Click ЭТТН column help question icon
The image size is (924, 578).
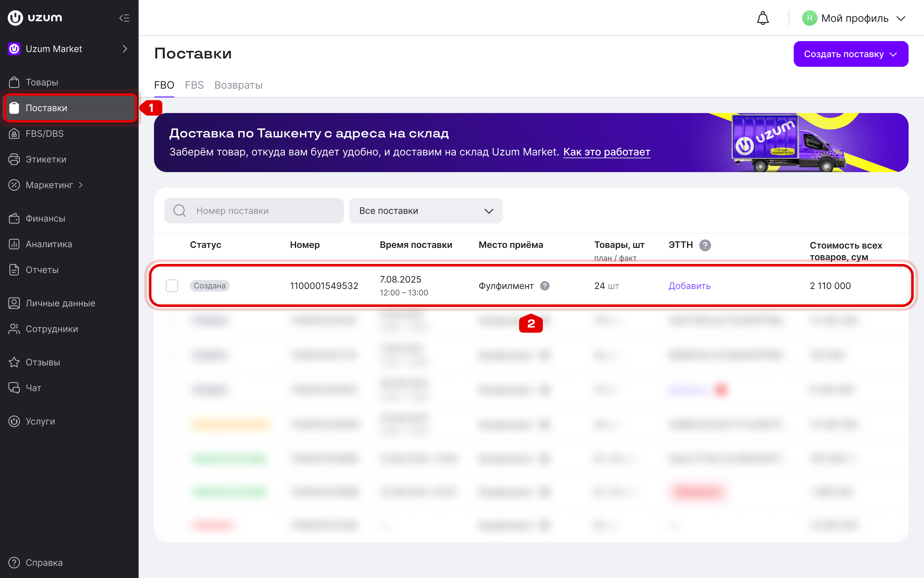tap(705, 245)
